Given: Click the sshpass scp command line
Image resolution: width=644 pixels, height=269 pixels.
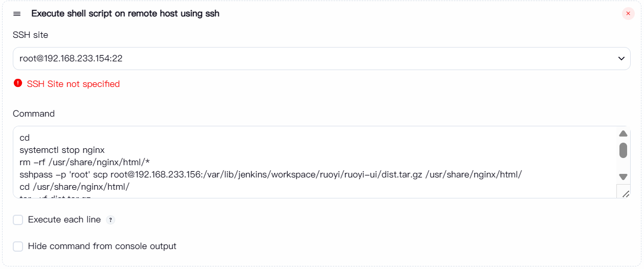Looking at the screenshot, I should point(271,175).
